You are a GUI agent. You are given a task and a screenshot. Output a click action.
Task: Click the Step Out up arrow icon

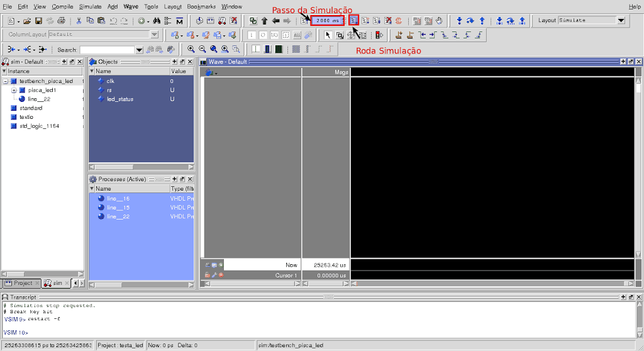tap(482, 21)
